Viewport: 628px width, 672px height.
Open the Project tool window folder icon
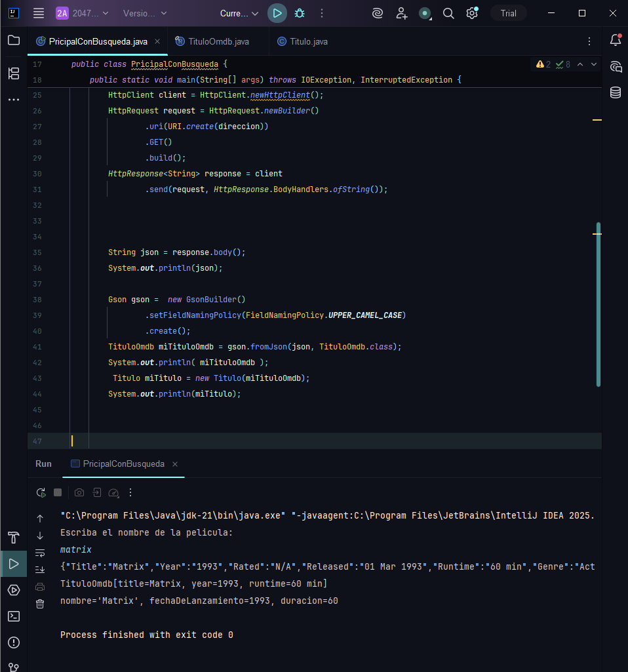point(14,40)
